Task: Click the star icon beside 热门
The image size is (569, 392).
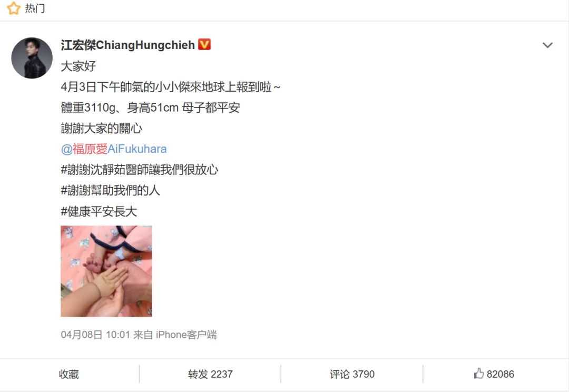Action: [x=13, y=7]
